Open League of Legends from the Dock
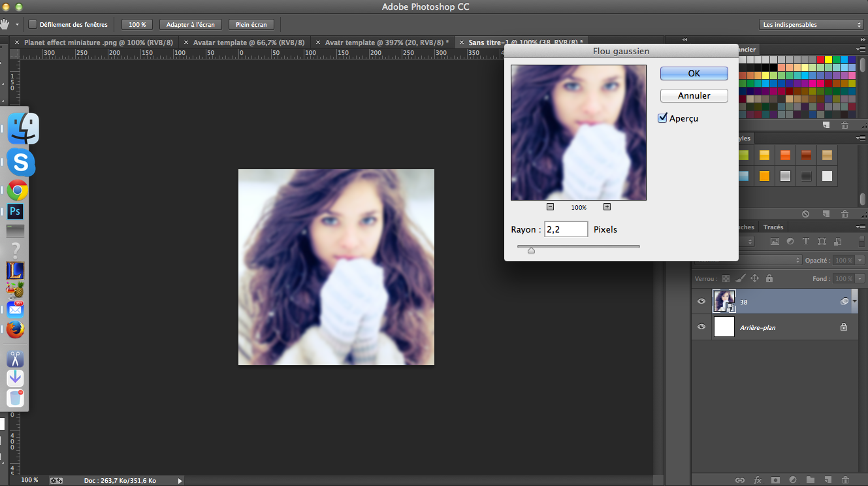The width and height of the screenshot is (868, 486). pos(15,270)
